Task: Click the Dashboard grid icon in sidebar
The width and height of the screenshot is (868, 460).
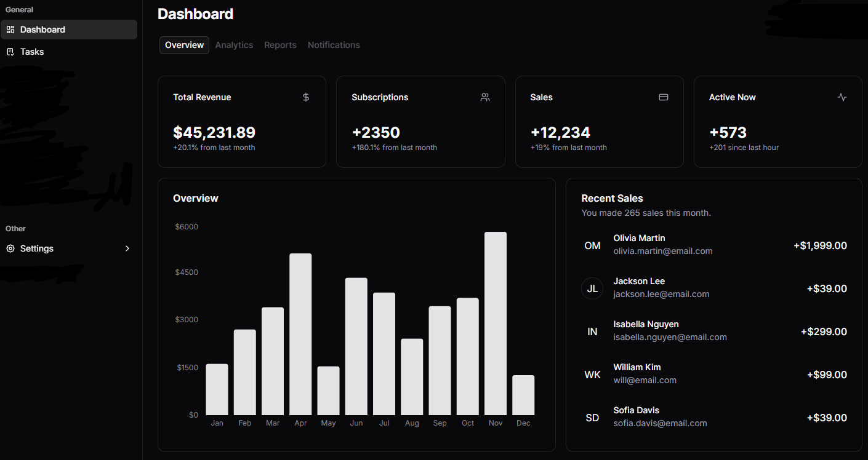Action: pyautogui.click(x=10, y=30)
